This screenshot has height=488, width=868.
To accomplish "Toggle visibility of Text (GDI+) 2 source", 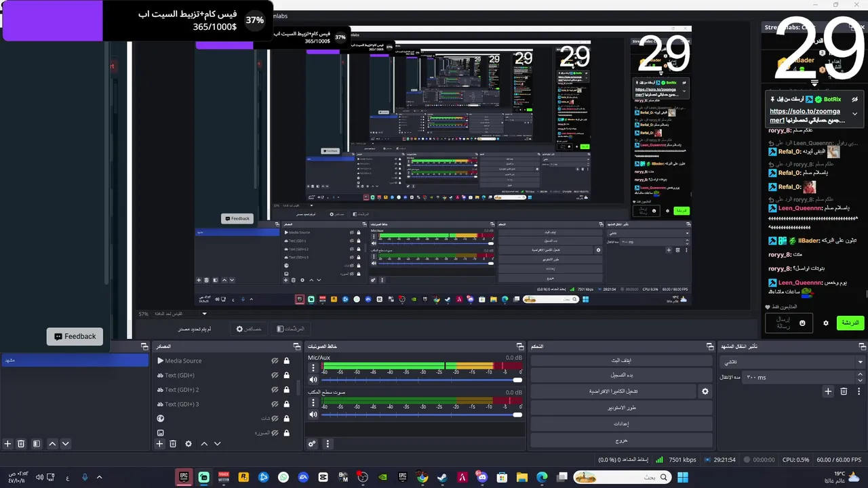I will click(275, 390).
